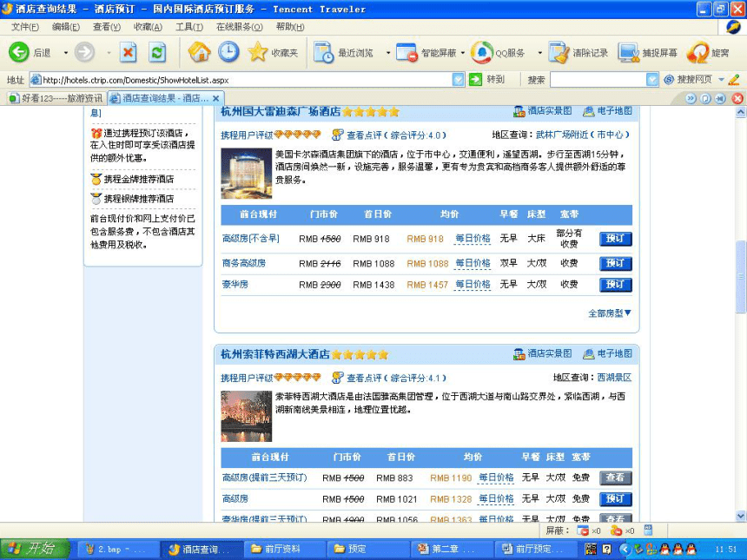Click the 杭州索菲特西湖大酒店 photo thumbnail
Image resolution: width=747 pixels, height=560 pixels.
[247, 416]
